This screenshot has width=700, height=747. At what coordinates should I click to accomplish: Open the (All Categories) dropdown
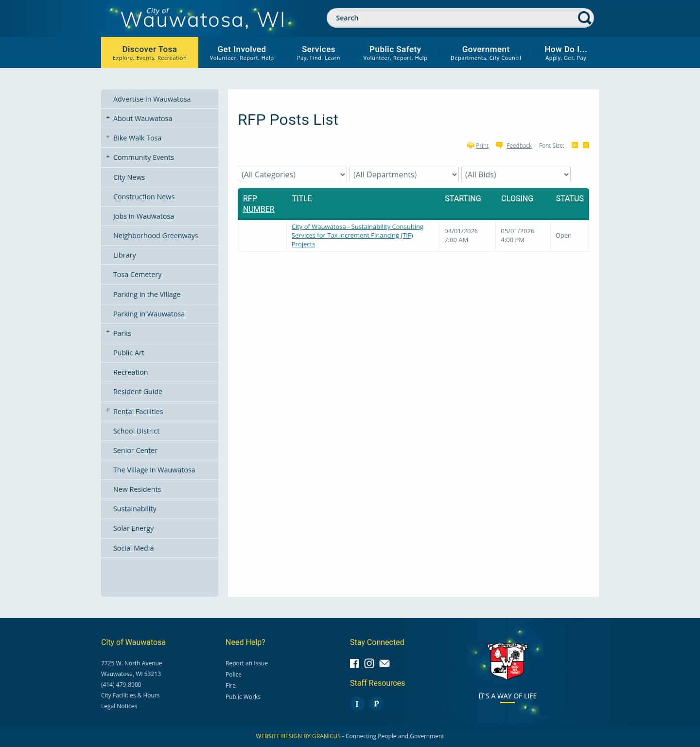tap(292, 174)
